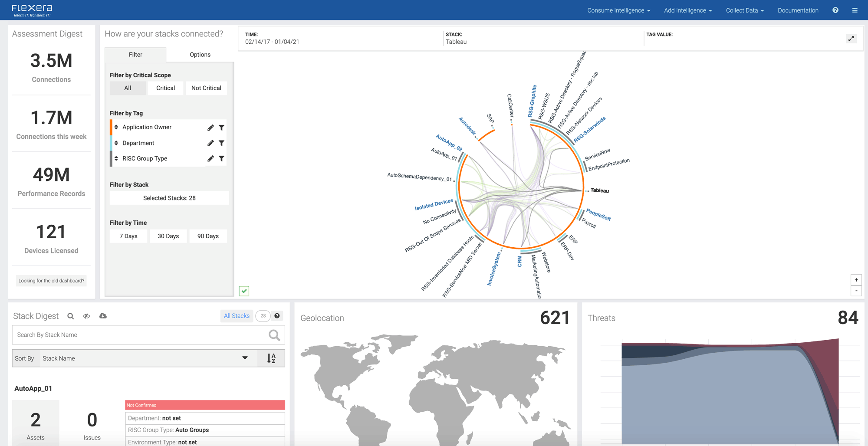The width and height of the screenshot is (868, 446).
Task: Open the help question mark in top bar
Action: pyautogui.click(x=835, y=10)
